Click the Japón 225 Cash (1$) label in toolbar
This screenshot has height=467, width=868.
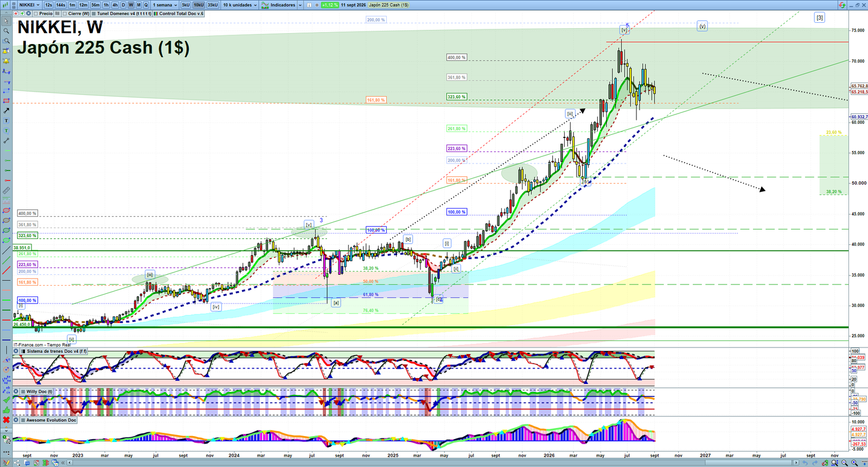(x=388, y=5)
